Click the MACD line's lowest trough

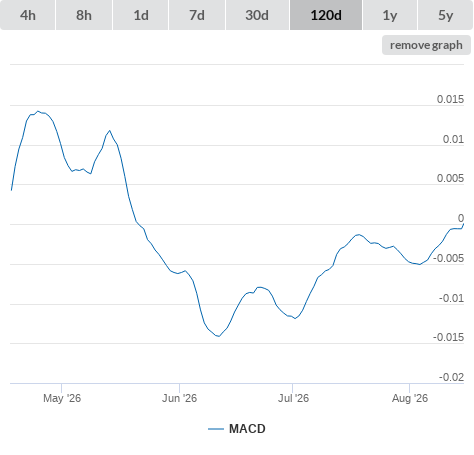[219, 336]
